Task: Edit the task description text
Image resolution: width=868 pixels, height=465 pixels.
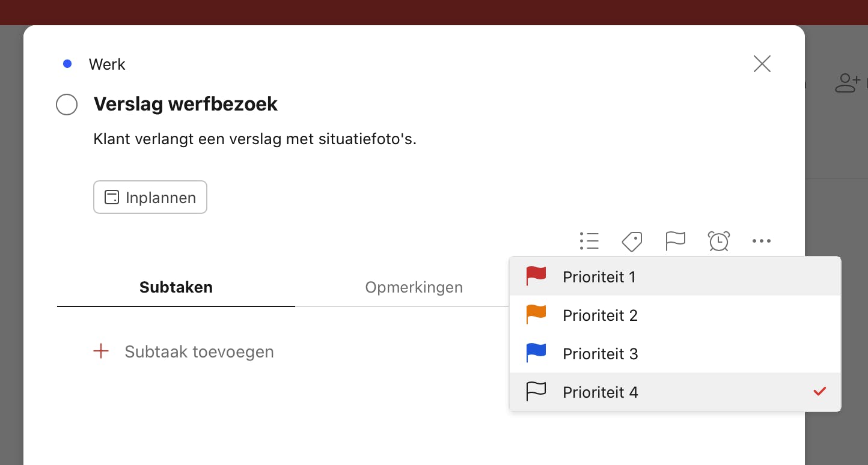Action: point(255,139)
